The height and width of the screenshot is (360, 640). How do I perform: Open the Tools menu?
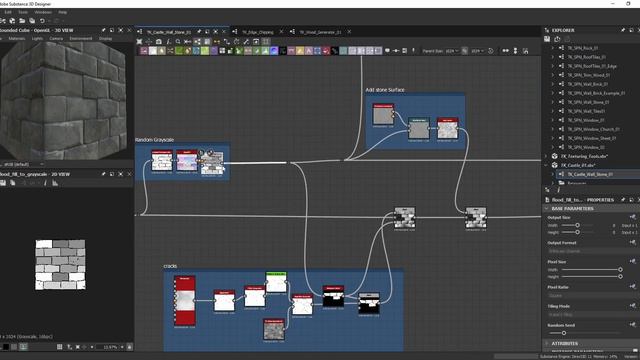pos(23,12)
